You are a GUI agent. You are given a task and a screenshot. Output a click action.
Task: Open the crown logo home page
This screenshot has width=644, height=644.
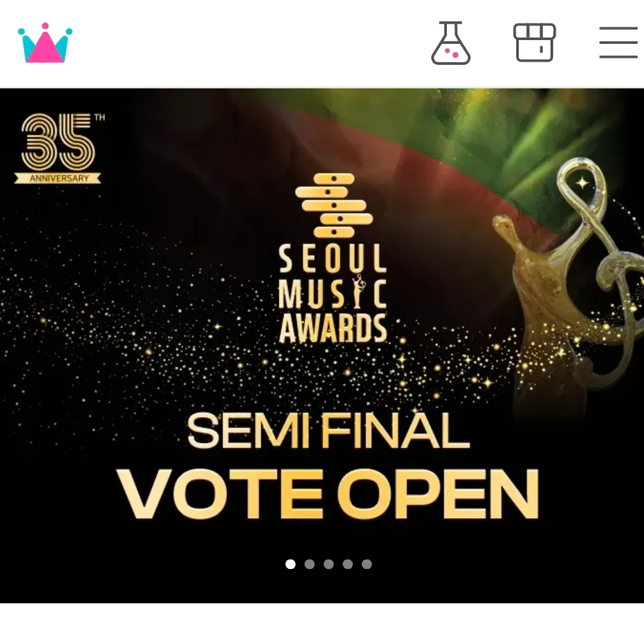45,43
